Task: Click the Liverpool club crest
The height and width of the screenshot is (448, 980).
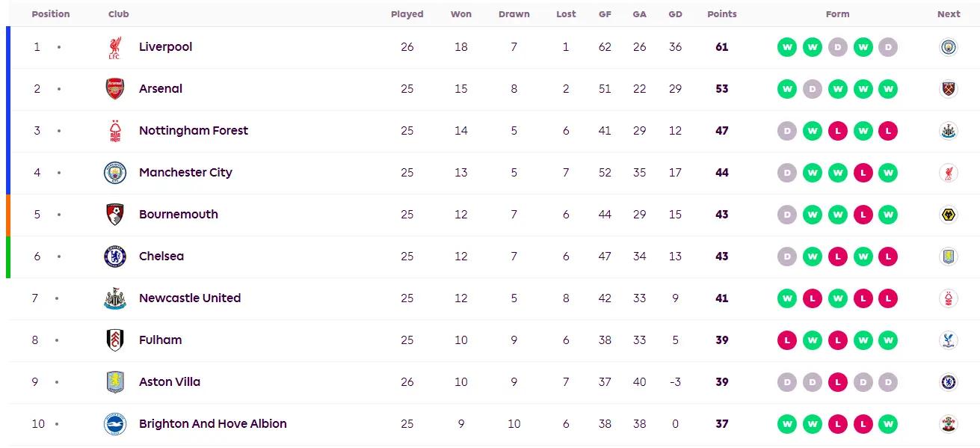Action: [114, 47]
